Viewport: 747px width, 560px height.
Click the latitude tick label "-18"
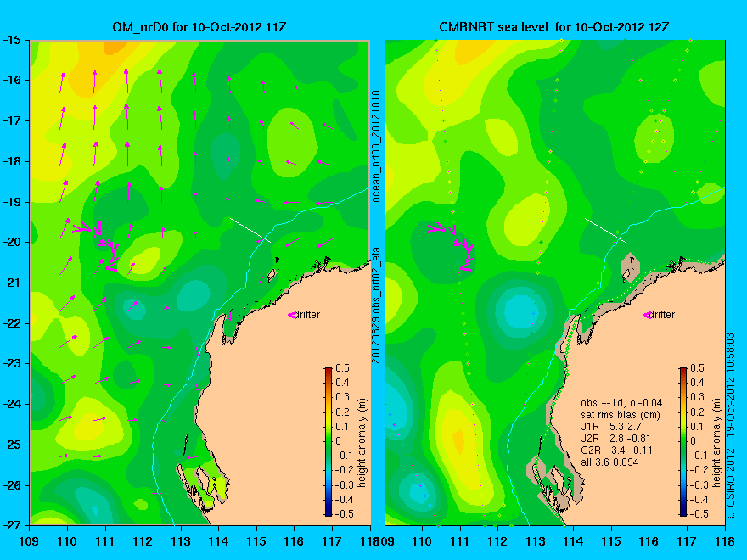12,161
